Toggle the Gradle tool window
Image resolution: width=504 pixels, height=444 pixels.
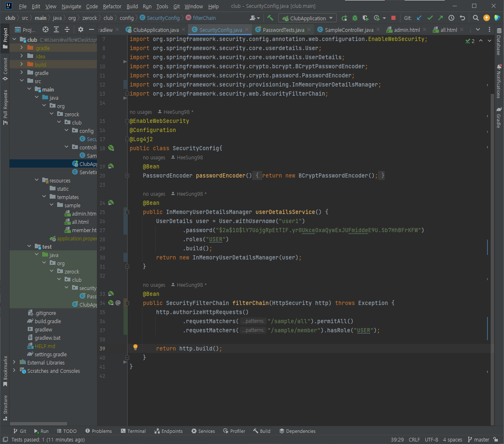(x=499, y=118)
